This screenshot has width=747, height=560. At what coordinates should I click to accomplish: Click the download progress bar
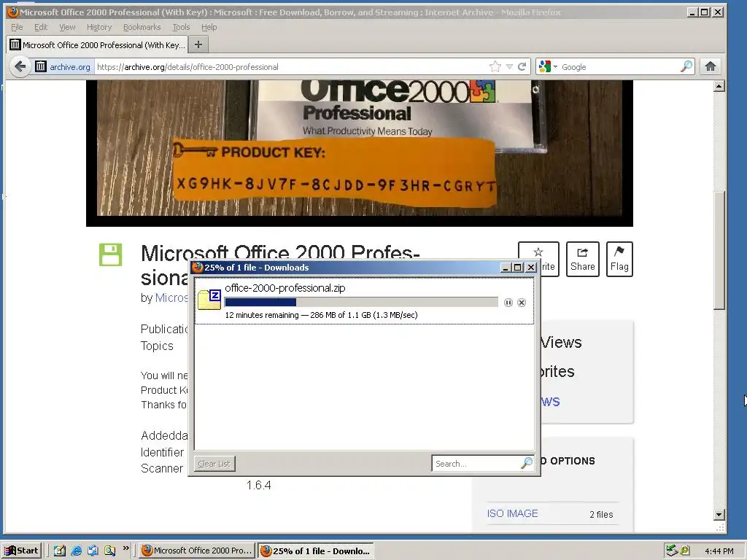coord(361,303)
